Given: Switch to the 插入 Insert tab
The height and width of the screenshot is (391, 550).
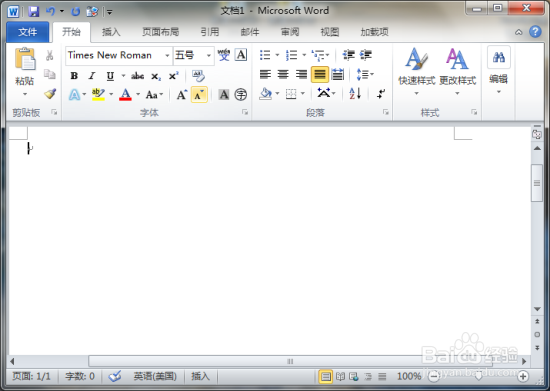Looking at the screenshot, I should (111, 32).
